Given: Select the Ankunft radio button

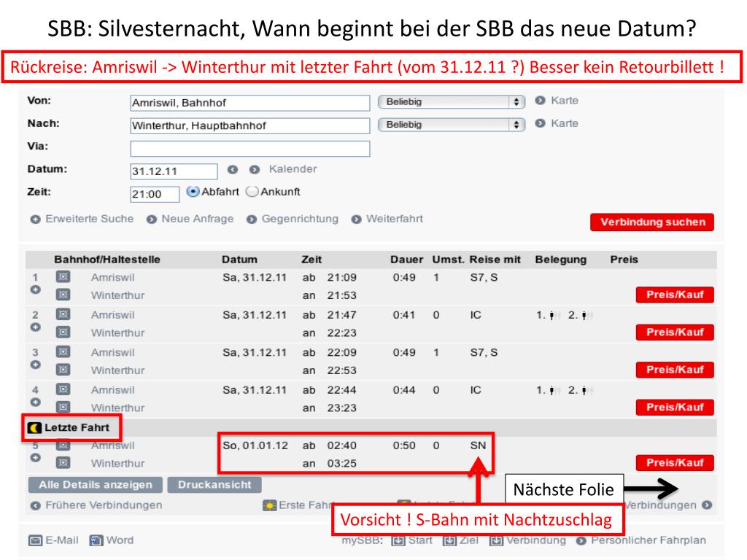Looking at the screenshot, I should 252,192.
